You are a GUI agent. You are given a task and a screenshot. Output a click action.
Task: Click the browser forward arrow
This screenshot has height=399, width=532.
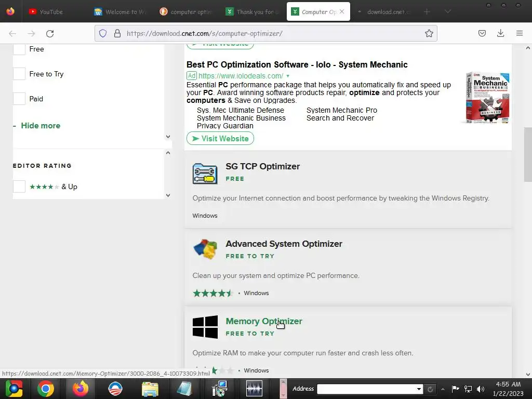[31, 33]
